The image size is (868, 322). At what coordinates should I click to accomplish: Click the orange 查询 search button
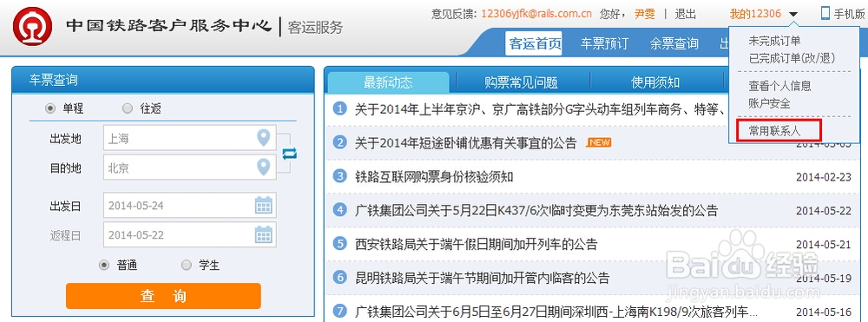pos(163,296)
